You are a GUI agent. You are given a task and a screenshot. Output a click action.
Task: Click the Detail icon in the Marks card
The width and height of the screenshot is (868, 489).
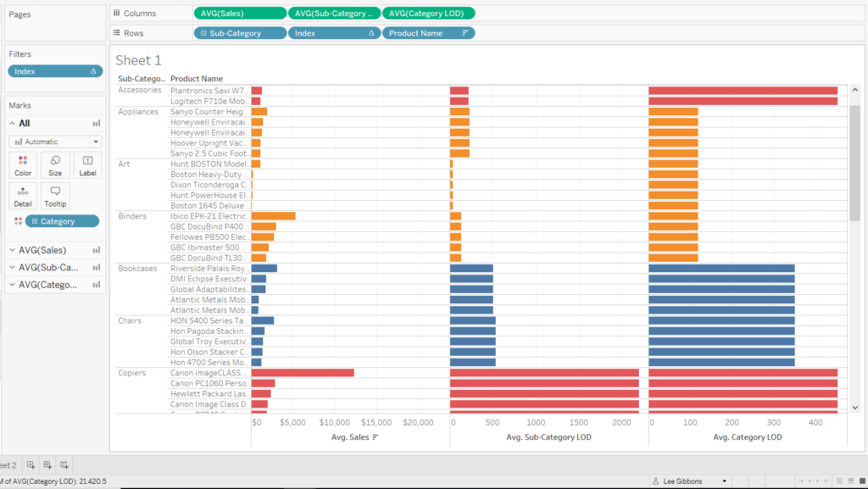[23, 195]
